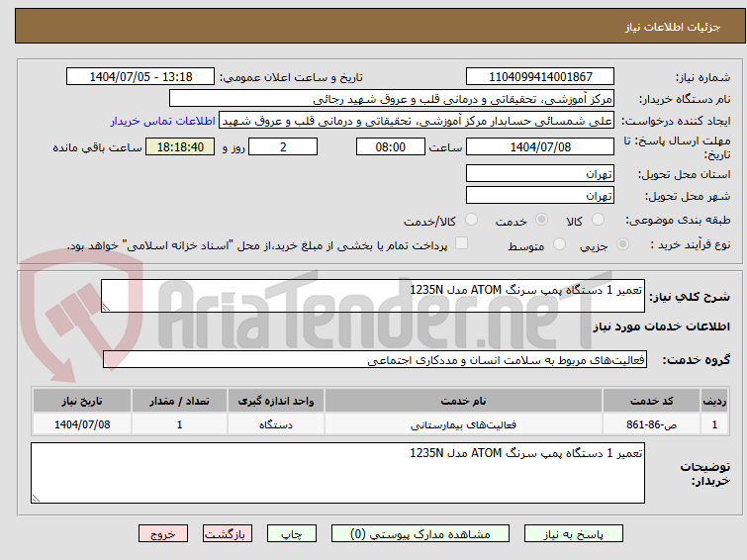Click the نام خدمت column header
747x560 pixels.
463,401
